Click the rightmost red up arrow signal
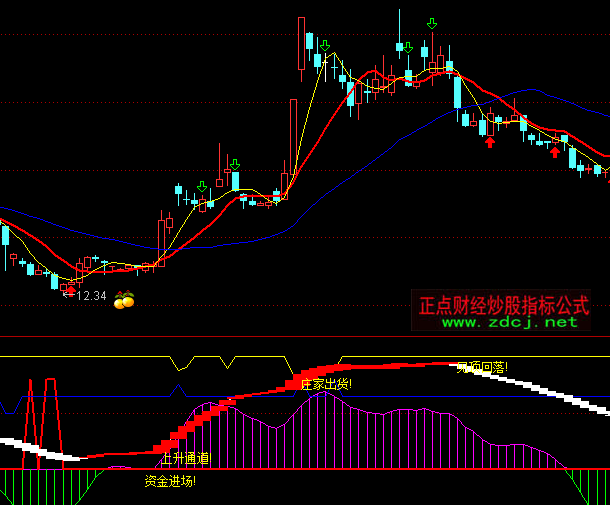Image resolution: width=610 pixels, height=505 pixels. pyautogui.click(x=555, y=152)
